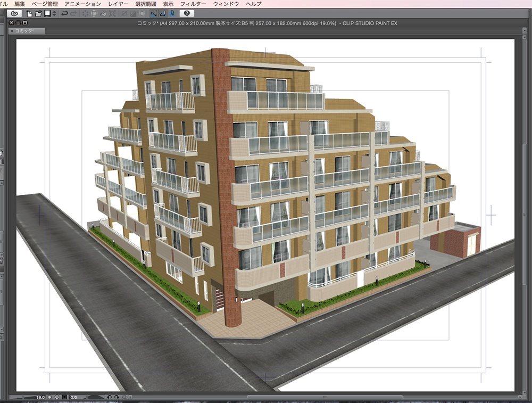This screenshot has height=403, width=532.
Task: Toggle Snap to Grid icon
Action: (x=172, y=14)
